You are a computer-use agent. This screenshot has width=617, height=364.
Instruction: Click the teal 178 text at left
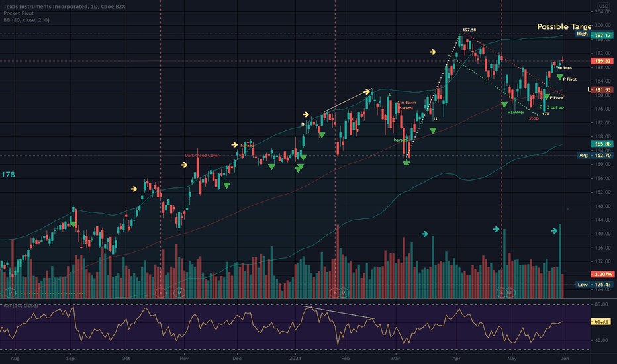click(x=8, y=174)
